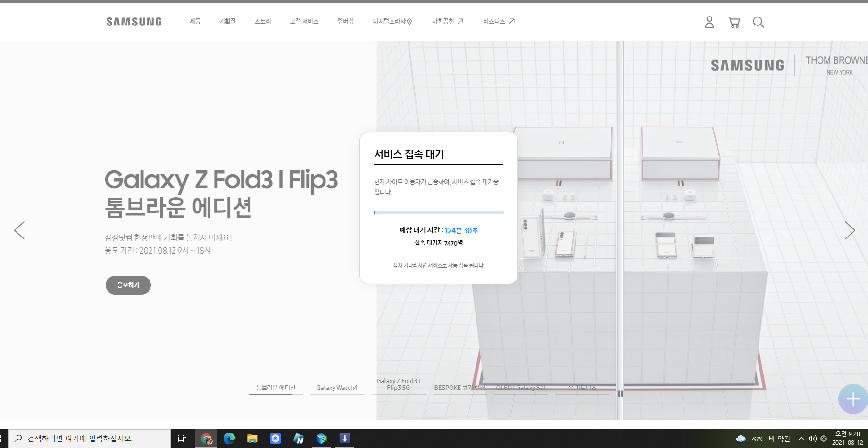The height and width of the screenshot is (448, 868).
Task: Click the Windows taskbar search box
Action: coord(90,439)
